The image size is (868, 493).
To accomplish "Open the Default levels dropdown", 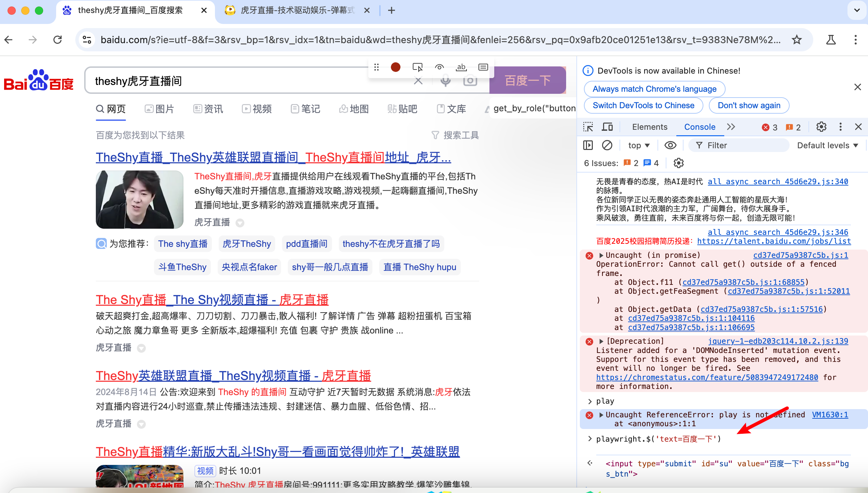I will [827, 146].
